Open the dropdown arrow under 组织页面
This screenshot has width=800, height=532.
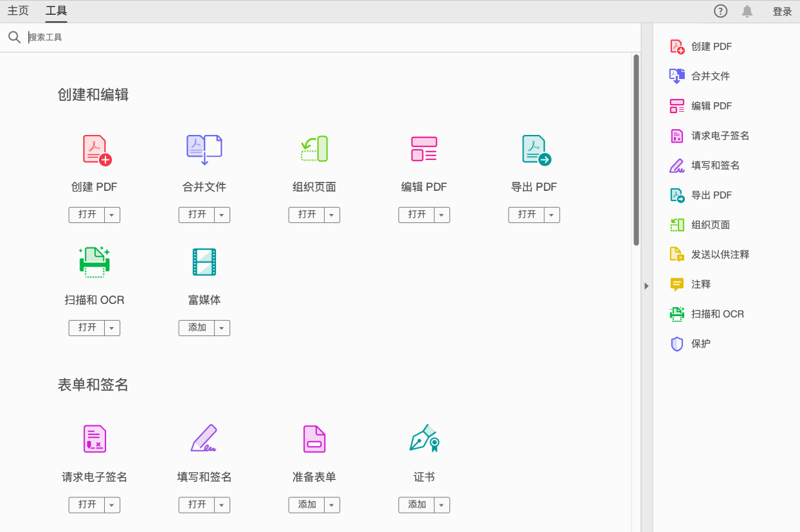[x=332, y=215]
